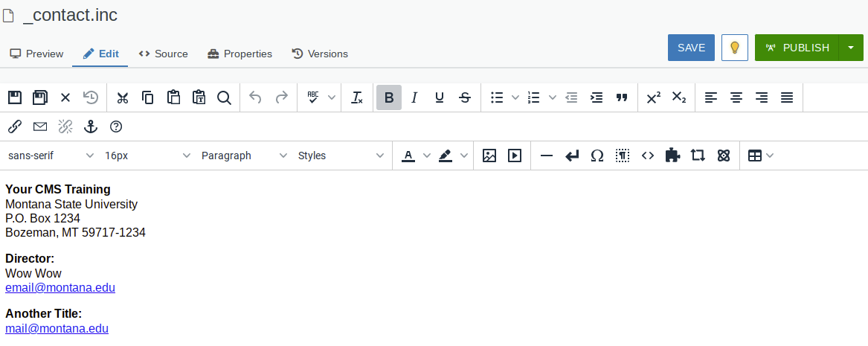
Task: Click the email@montana.edu link
Action: [60, 288]
